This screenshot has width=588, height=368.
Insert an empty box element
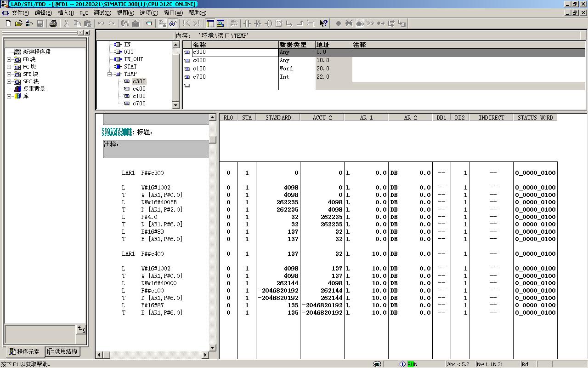[x=279, y=23]
